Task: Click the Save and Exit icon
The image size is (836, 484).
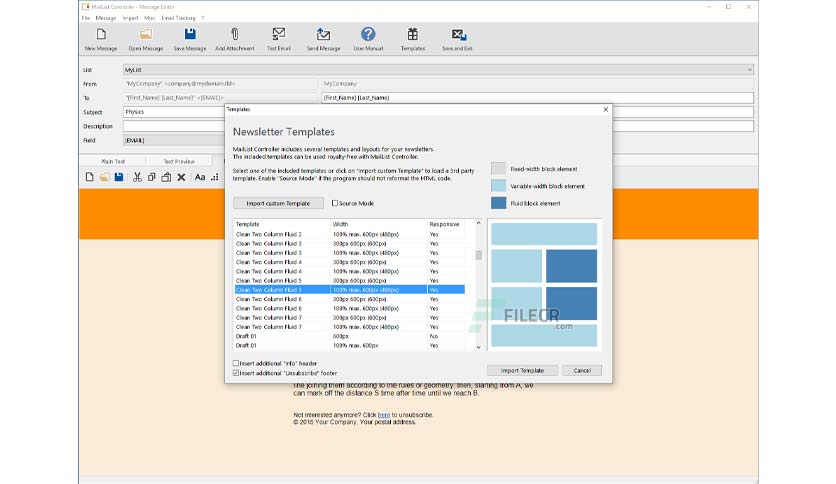Action: pos(459,35)
